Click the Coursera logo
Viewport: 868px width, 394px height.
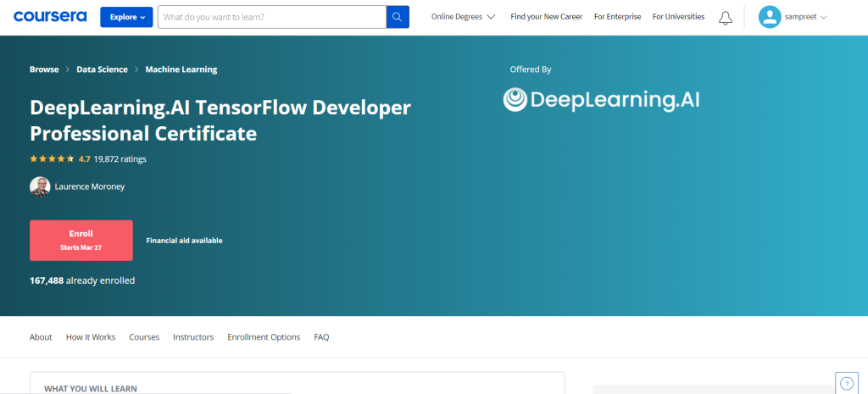49,16
